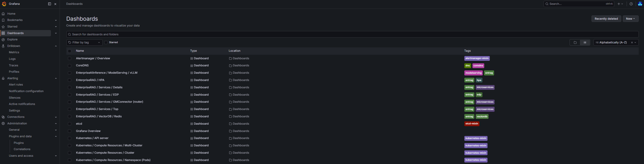Switch to folder view icon
Screen dimensions: 644x164
pyautogui.click(x=575, y=42)
